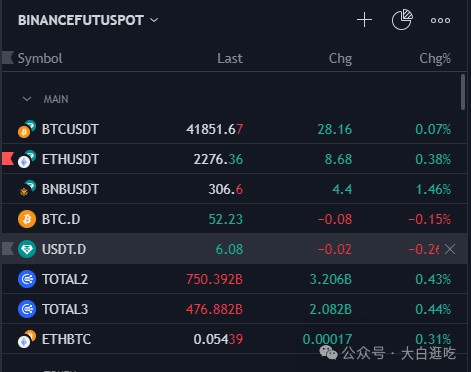Select the BTC.D symbol name

(x=61, y=219)
